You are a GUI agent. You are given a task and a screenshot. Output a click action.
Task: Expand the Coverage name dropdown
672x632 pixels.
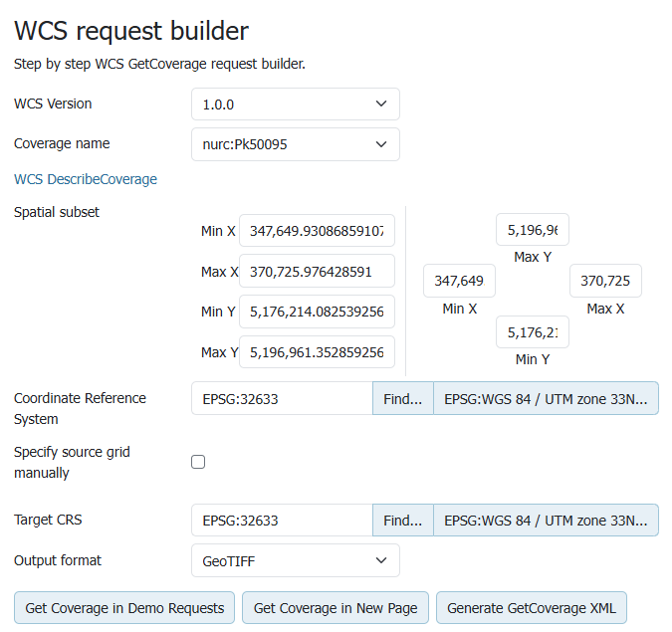295,144
